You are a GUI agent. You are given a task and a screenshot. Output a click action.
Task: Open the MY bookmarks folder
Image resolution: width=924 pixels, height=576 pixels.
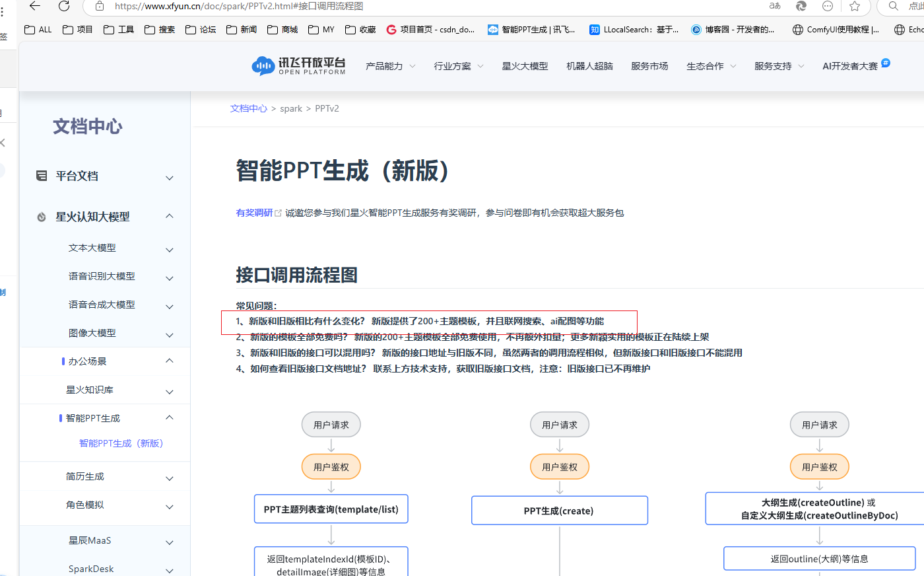(x=321, y=30)
